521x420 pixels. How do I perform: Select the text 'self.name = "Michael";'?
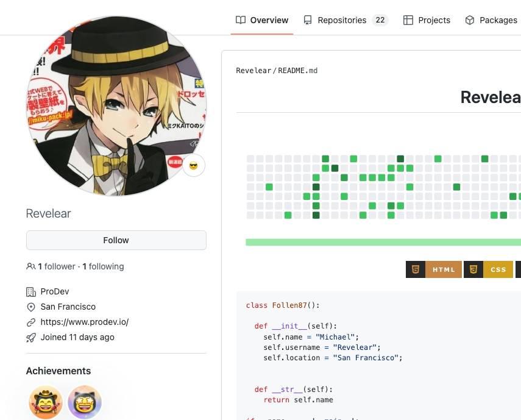pyautogui.click(x=311, y=337)
